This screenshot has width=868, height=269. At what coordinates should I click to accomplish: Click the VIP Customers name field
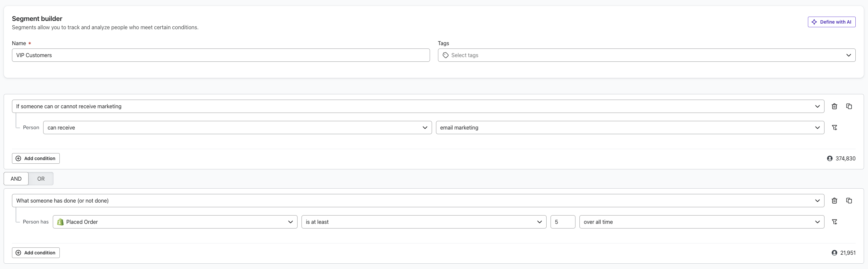coord(220,55)
